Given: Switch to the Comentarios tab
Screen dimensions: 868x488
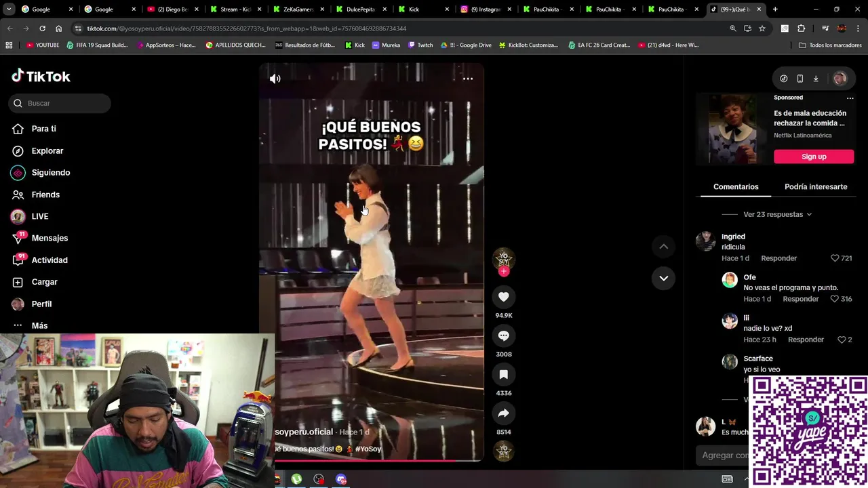Looking at the screenshot, I should (736, 186).
